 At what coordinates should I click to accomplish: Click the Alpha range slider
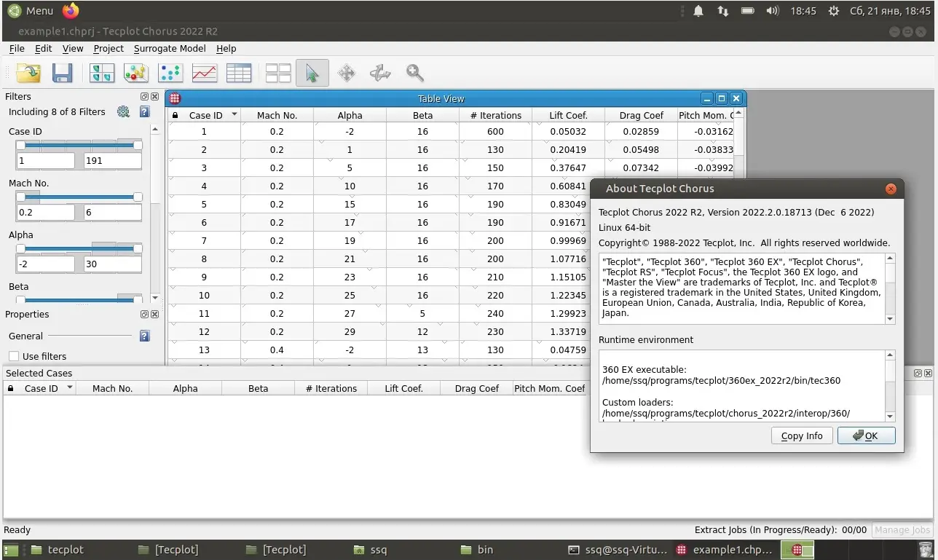click(x=79, y=248)
